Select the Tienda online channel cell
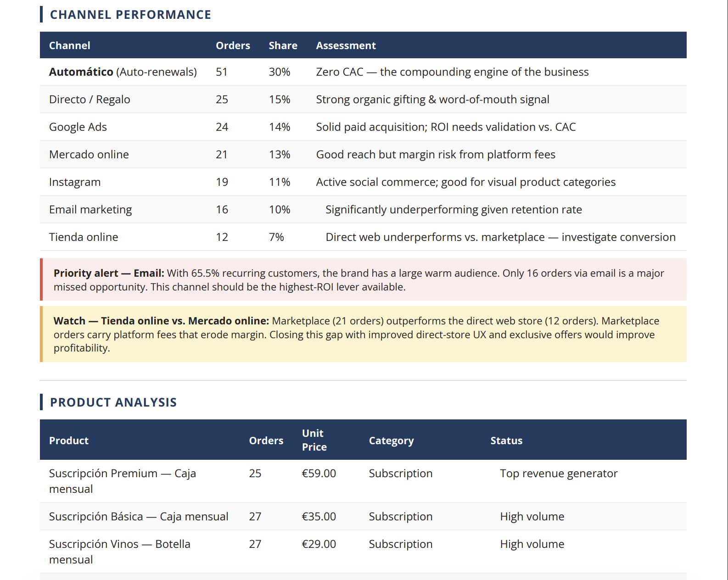 tap(84, 237)
